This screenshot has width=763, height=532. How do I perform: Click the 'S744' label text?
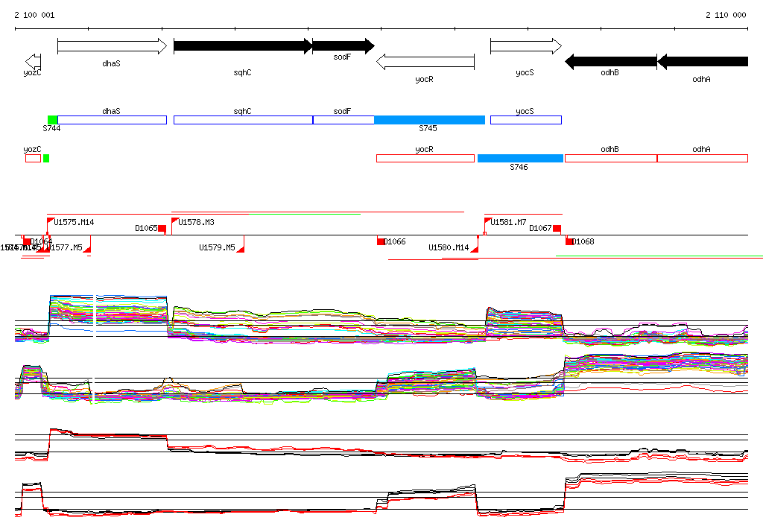coord(51,128)
